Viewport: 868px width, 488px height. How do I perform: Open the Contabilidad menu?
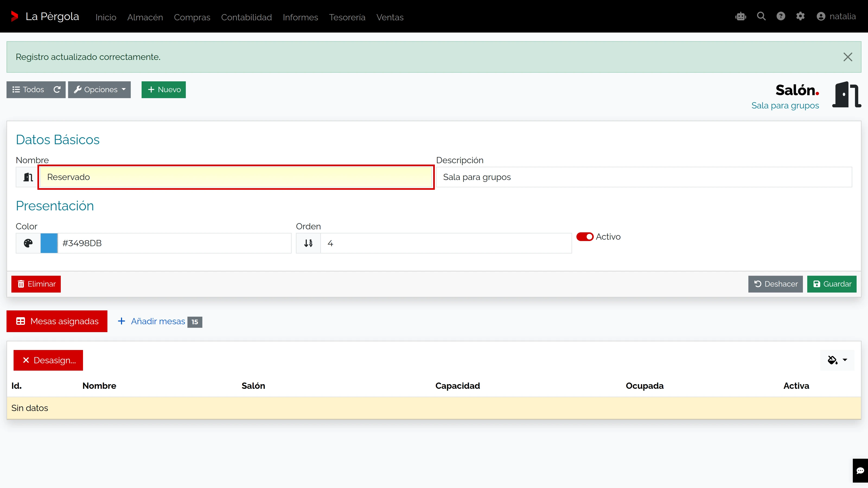(246, 17)
